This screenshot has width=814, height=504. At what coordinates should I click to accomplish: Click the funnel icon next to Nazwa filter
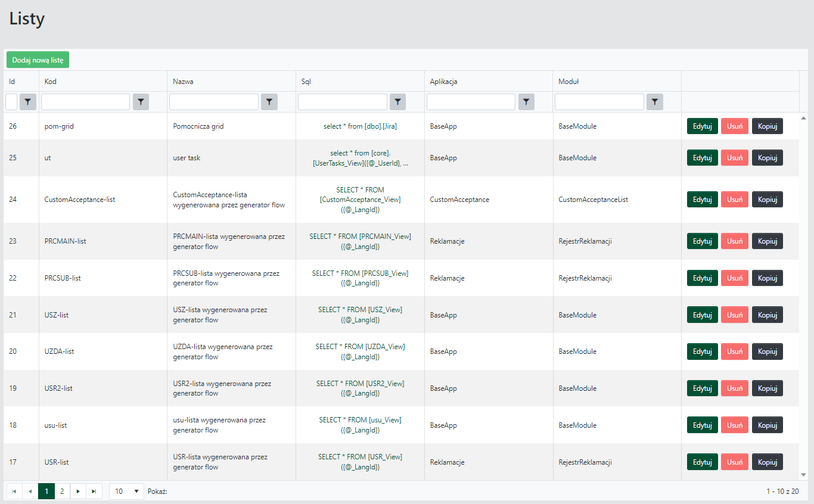tap(269, 102)
